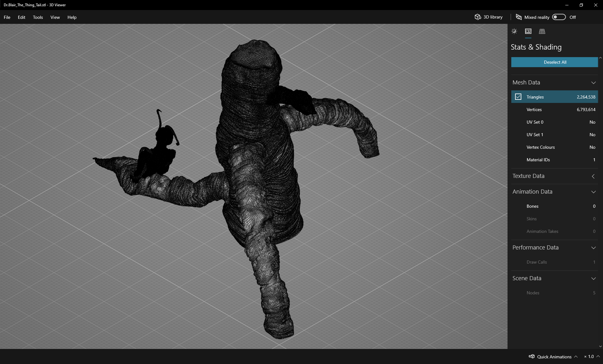Turn on the Mixed reality switch
603x364 pixels.
coord(559,17)
